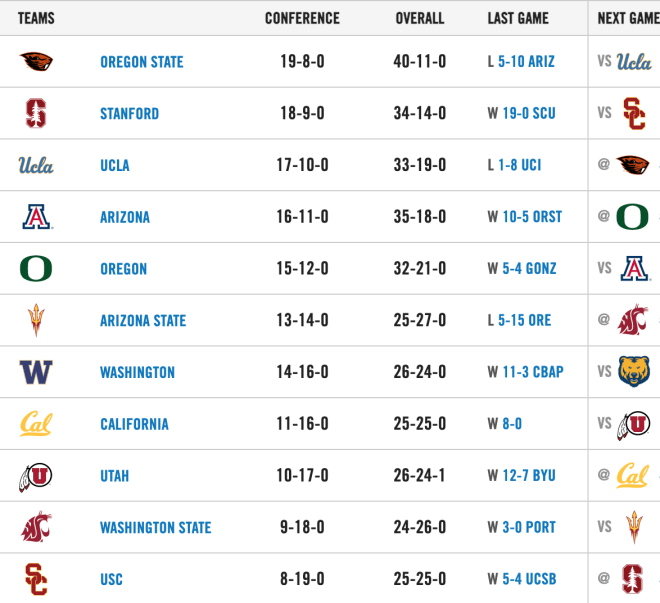View the 19-0 SCU last game result
Image resolution: width=660 pixels, height=603 pixels.
(529, 113)
